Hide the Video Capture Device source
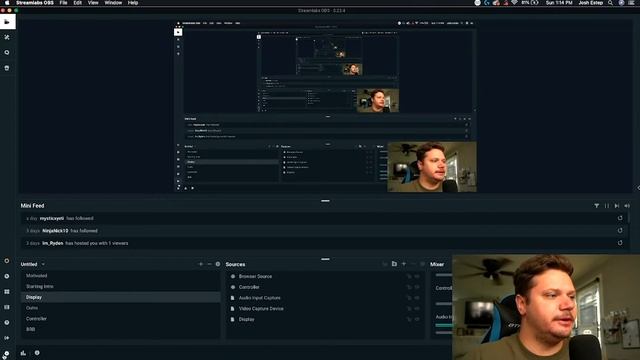The height and width of the screenshot is (360, 640). 417,309
